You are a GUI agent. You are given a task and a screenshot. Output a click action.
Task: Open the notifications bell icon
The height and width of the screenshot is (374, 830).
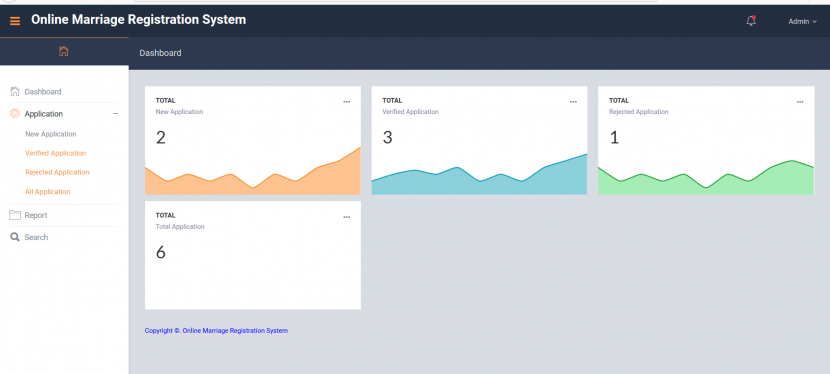[751, 21]
